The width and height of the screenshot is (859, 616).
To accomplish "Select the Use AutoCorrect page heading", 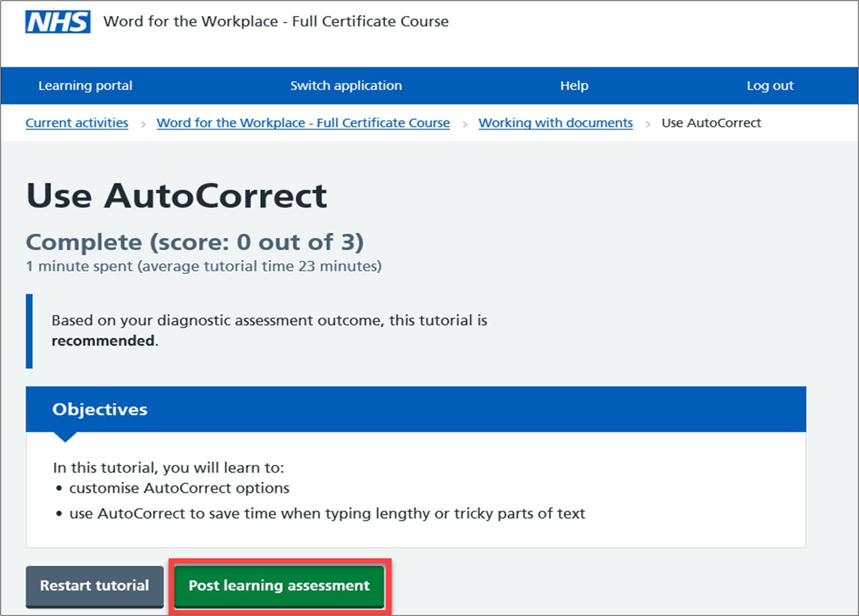I will coord(177,196).
